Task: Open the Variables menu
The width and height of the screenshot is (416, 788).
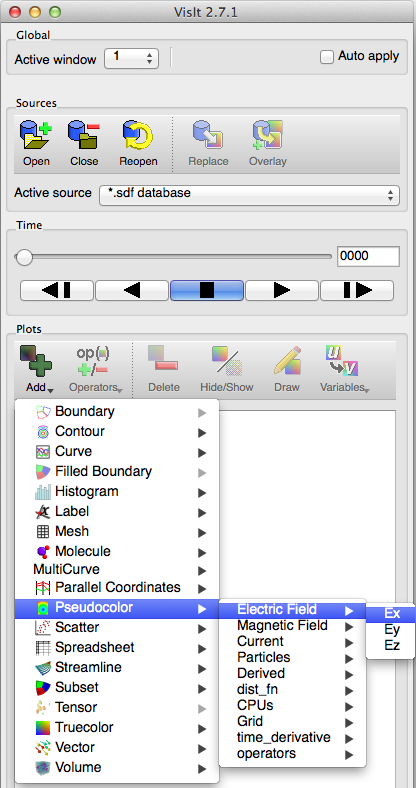Action: tap(345, 369)
